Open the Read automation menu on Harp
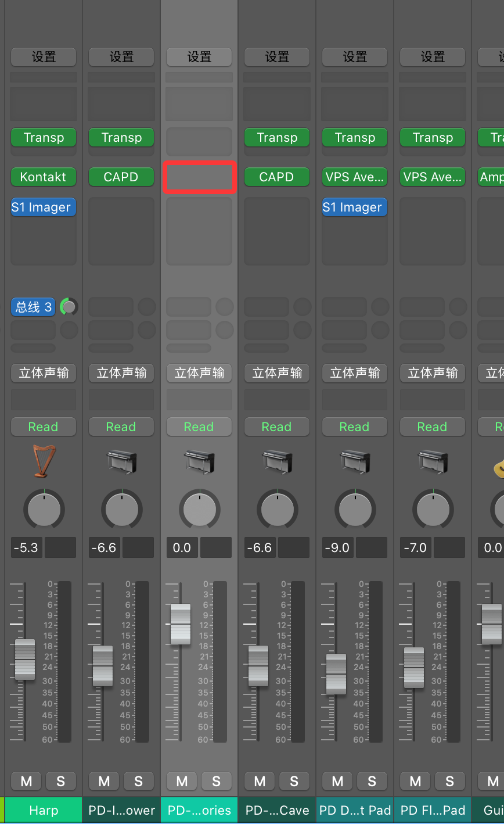The width and height of the screenshot is (504, 824). pyautogui.click(x=44, y=427)
